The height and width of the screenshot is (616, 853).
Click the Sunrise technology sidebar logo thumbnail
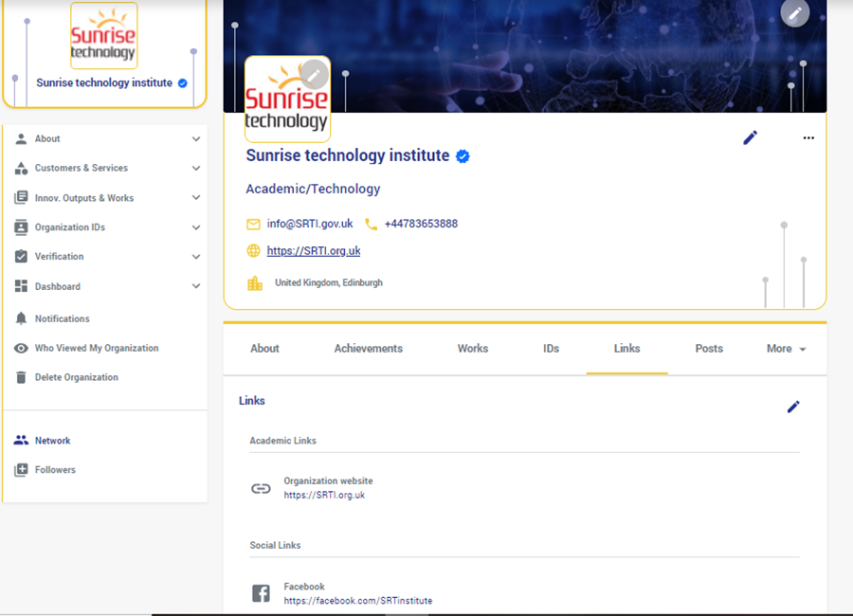tap(103, 36)
